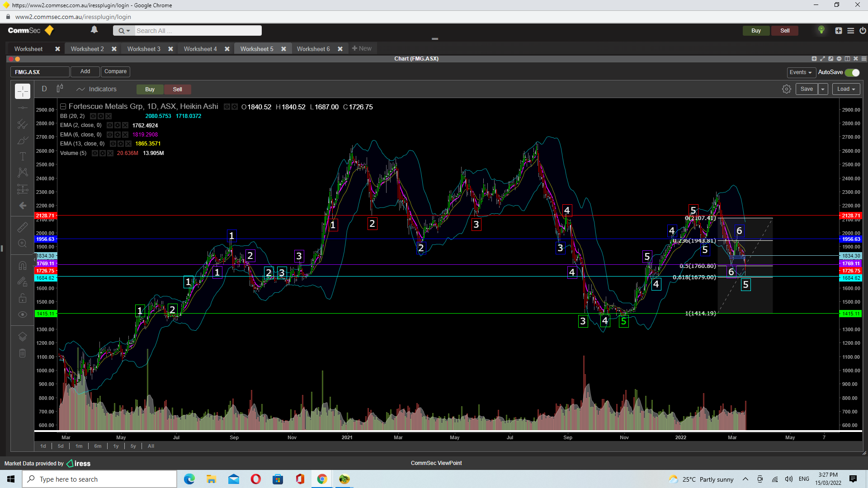This screenshot has height=488, width=868.
Task: Click the header Buy button
Action: [x=756, y=31]
